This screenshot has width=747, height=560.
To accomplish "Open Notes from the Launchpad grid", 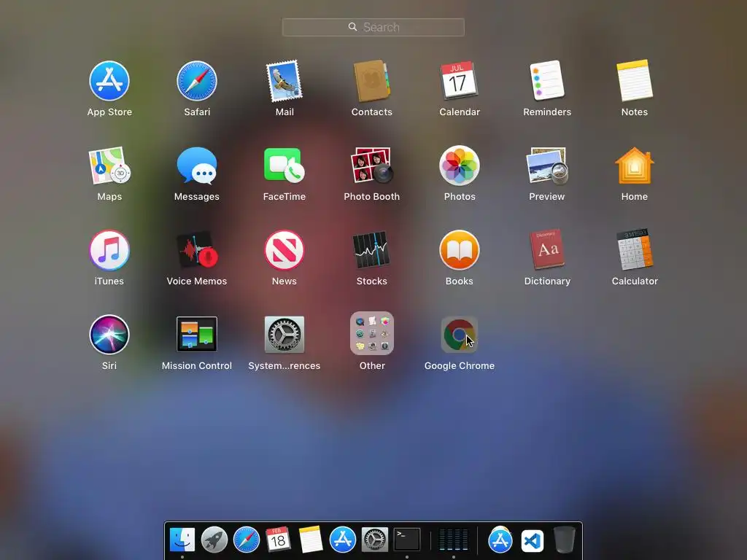I will pos(635,80).
